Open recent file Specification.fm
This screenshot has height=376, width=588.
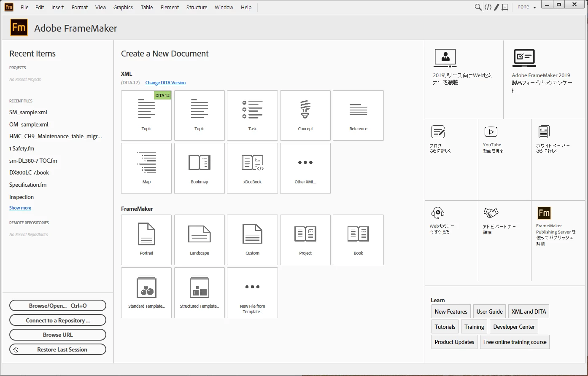tap(28, 185)
